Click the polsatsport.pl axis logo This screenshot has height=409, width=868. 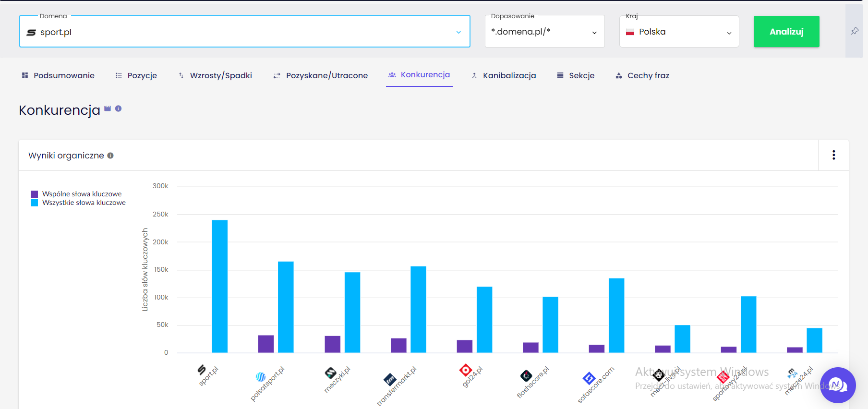[x=261, y=377]
